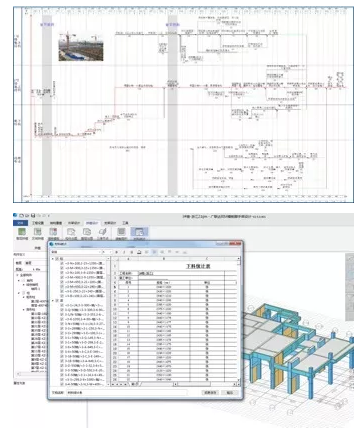Click the spreadsheet's vertical scrollbar

[x=239, y=319]
